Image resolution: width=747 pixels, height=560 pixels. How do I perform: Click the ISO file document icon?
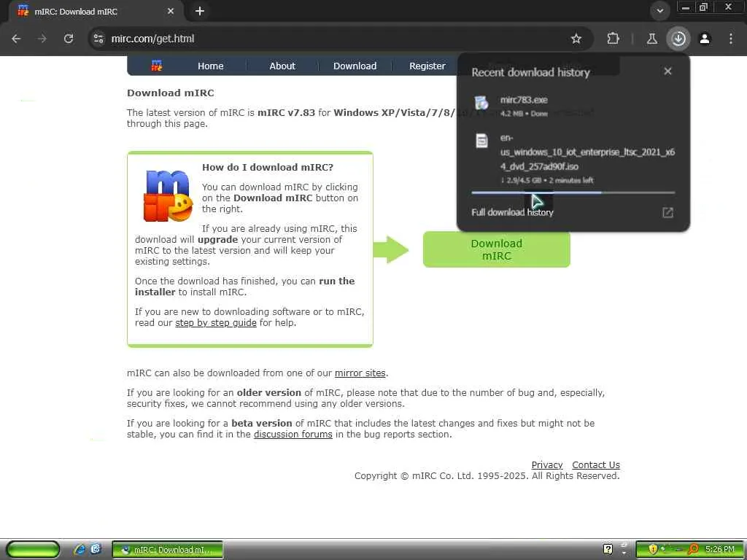point(481,141)
